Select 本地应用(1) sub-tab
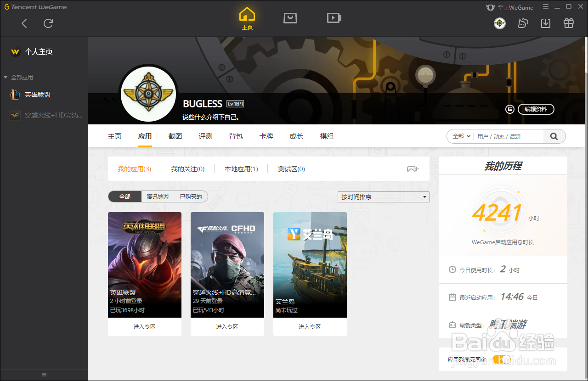 tap(241, 169)
